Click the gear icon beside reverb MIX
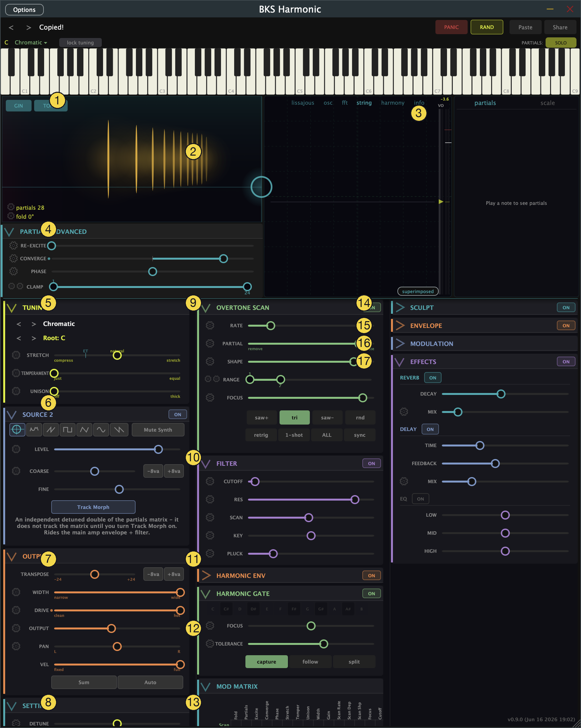581x728 pixels. tap(404, 412)
